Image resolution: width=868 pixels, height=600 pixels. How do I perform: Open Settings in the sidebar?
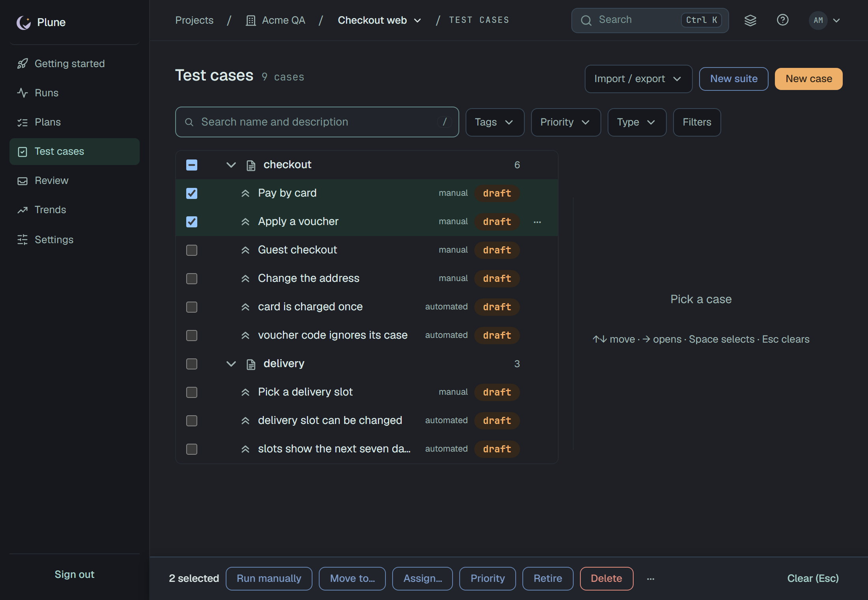pos(75,240)
